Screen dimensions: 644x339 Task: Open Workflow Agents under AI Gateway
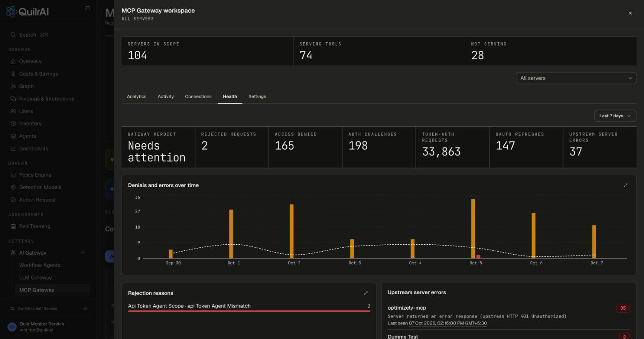click(x=40, y=265)
